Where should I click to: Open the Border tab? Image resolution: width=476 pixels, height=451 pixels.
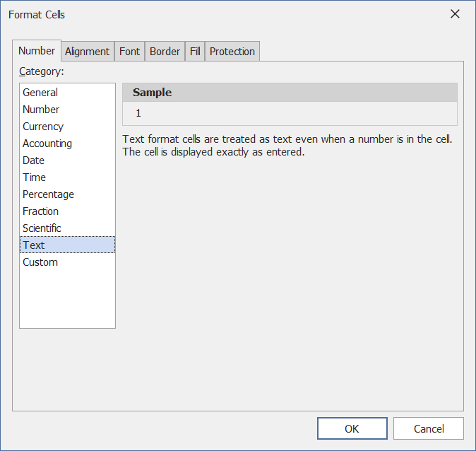[x=165, y=52]
